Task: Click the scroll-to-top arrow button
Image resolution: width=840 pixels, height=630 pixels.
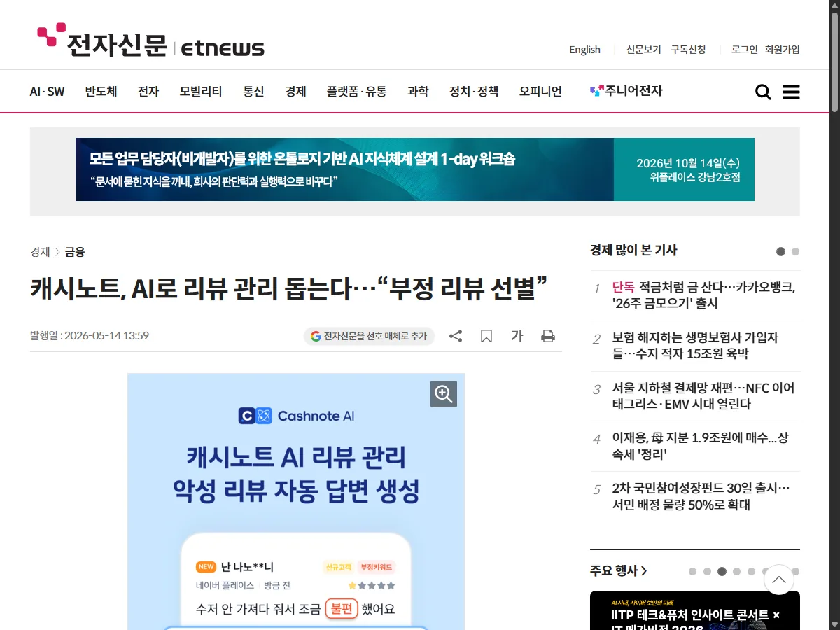Action: (779, 580)
